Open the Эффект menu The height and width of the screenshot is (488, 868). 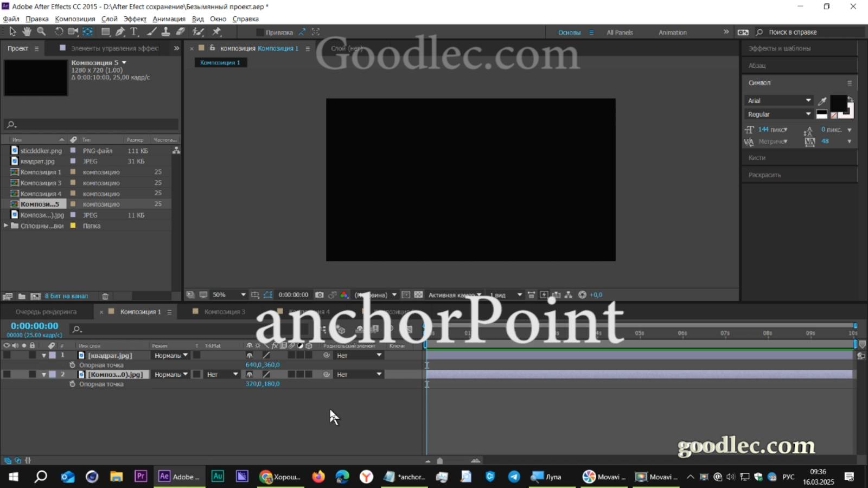click(135, 18)
